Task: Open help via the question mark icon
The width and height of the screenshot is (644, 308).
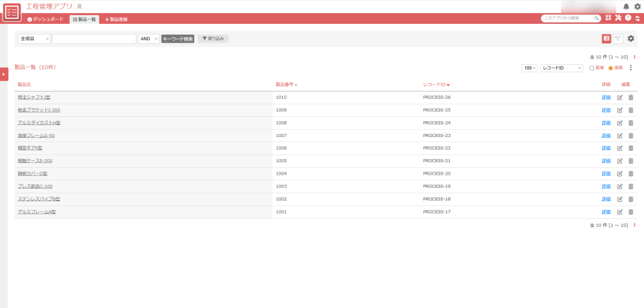Action: (628, 18)
